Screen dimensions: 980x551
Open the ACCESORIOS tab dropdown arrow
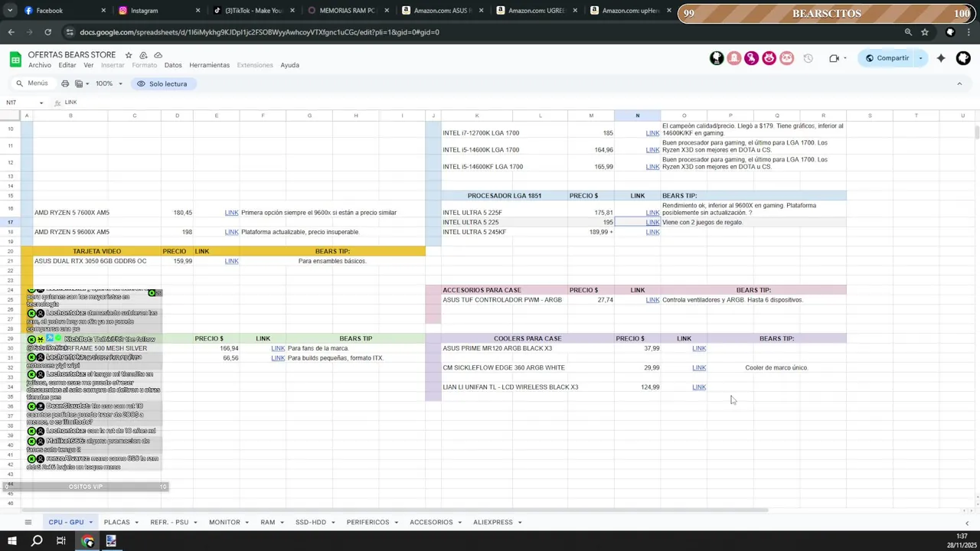click(459, 523)
